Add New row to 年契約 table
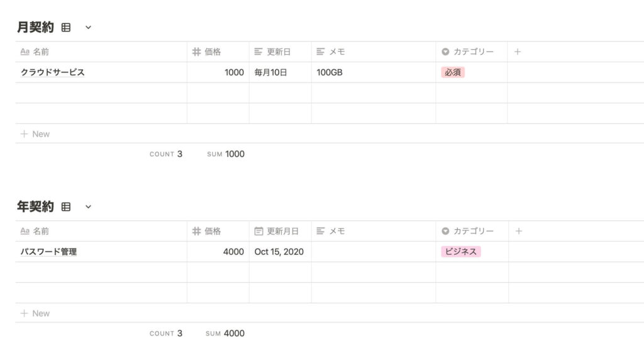Screen dimensions: 644x355 35,313
